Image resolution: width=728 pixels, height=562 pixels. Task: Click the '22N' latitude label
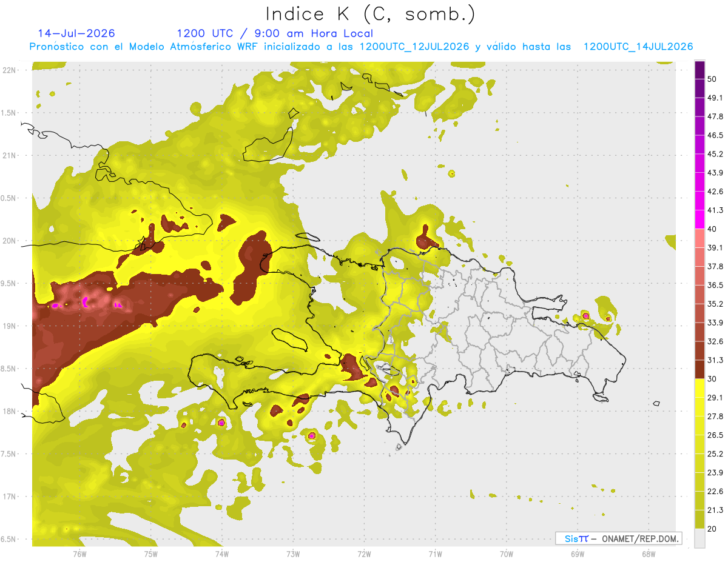pos(10,70)
